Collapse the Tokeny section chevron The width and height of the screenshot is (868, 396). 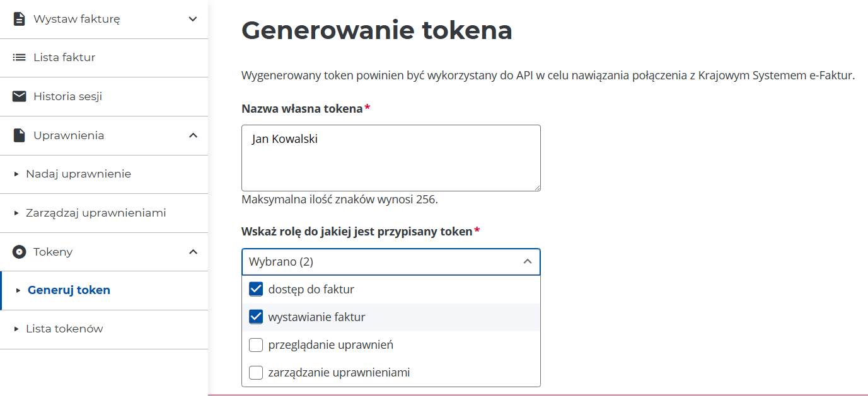193,252
